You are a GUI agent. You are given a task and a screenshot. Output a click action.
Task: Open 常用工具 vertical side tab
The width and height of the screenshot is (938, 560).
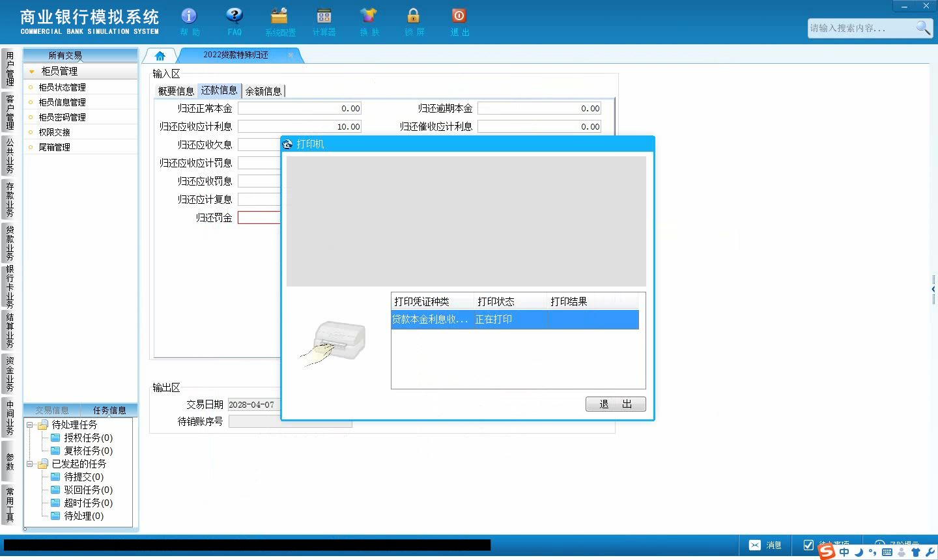tap(10, 505)
